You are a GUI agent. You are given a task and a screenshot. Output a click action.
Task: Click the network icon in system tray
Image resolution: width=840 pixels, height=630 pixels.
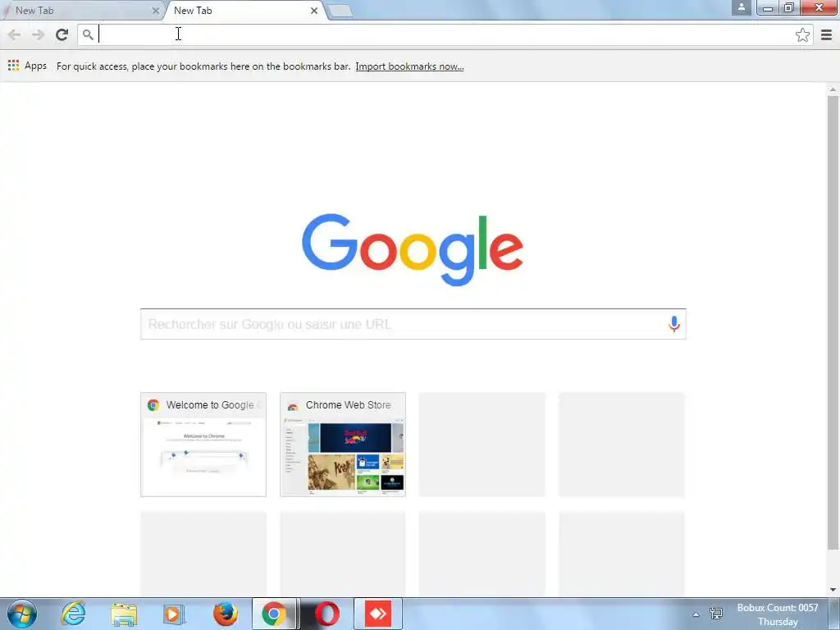point(715,614)
